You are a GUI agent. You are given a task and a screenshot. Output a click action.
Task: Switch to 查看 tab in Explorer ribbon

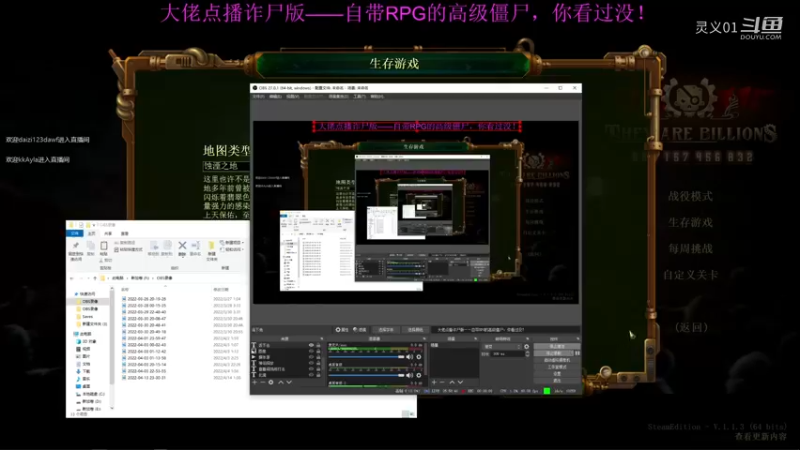tap(124, 234)
